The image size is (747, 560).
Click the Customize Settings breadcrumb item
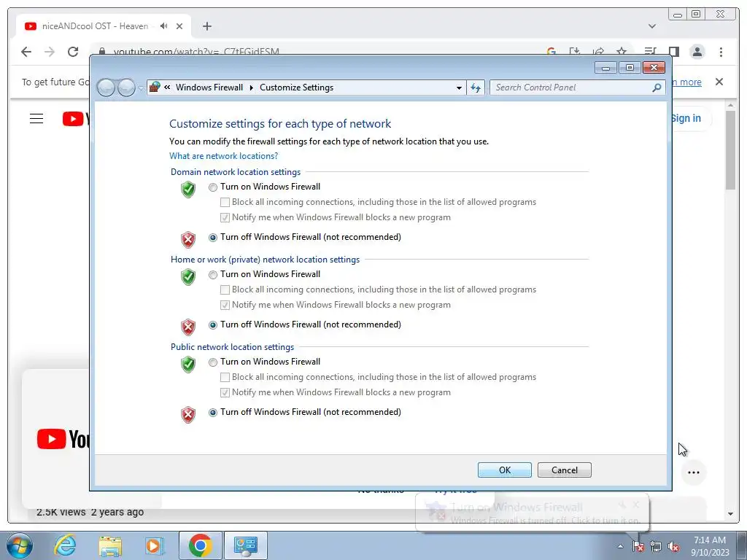296,87
